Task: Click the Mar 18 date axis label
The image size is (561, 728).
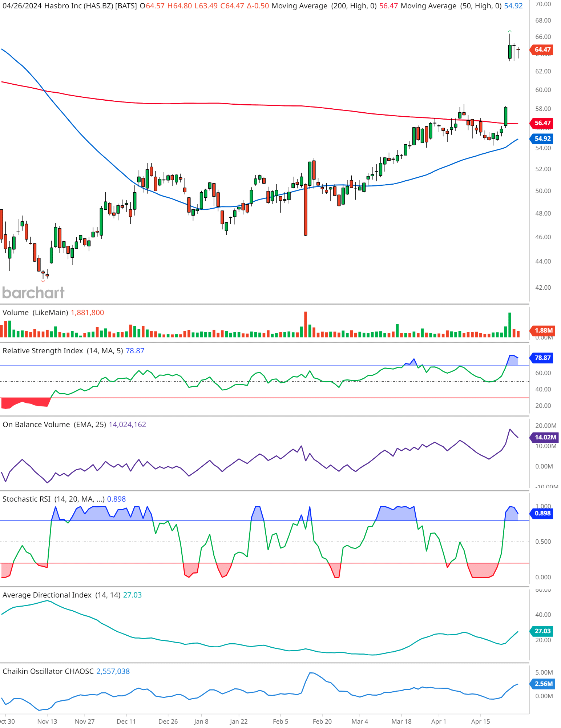Action: 401,721
